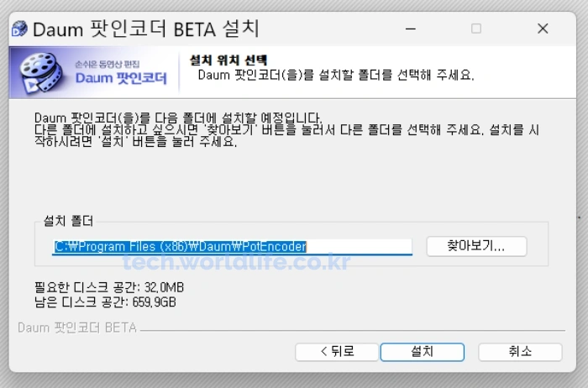The height and width of the screenshot is (388, 588).
Task: Cancel setup with the 취소 button
Action: tap(520, 352)
